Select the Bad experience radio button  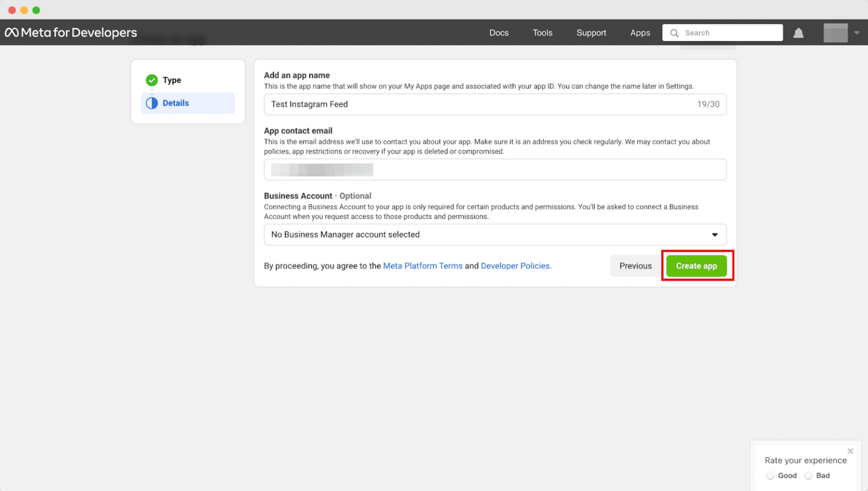(808, 476)
